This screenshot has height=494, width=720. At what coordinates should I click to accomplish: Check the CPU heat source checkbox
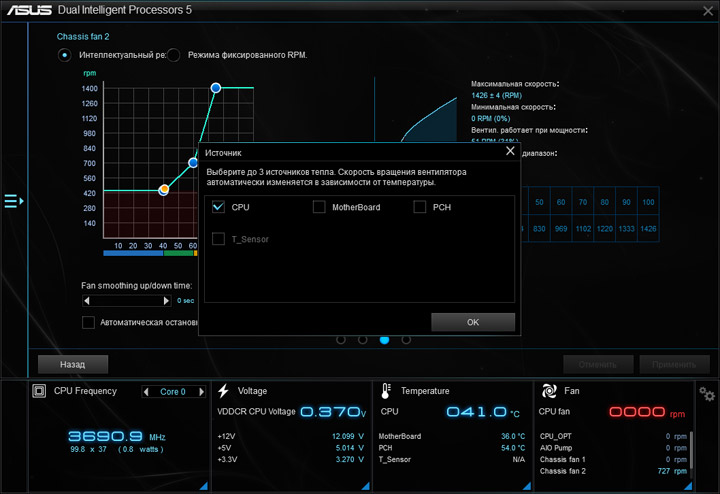click(219, 207)
